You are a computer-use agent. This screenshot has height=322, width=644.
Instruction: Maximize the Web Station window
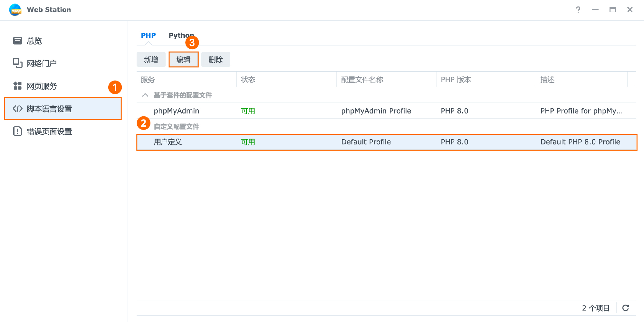click(612, 10)
